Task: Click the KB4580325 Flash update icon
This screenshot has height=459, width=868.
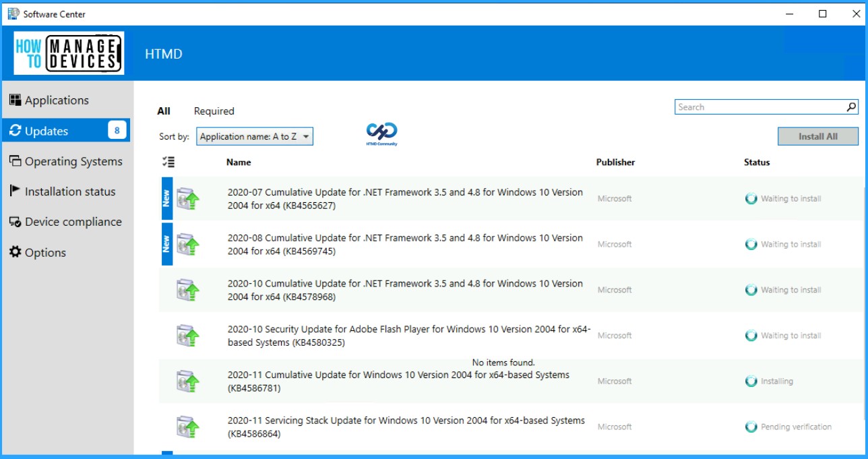Action: click(x=188, y=336)
